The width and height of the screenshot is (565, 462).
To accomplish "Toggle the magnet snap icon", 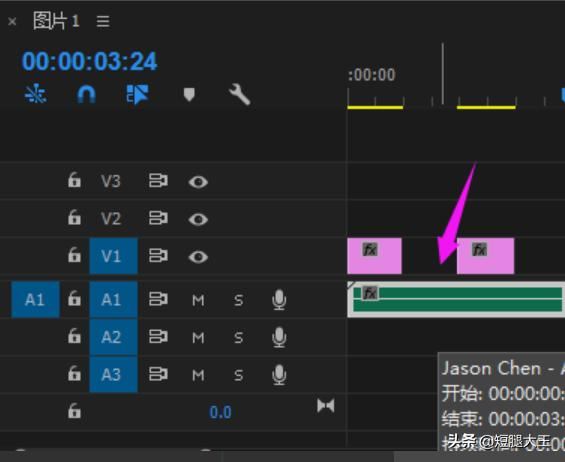I will click(86, 94).
